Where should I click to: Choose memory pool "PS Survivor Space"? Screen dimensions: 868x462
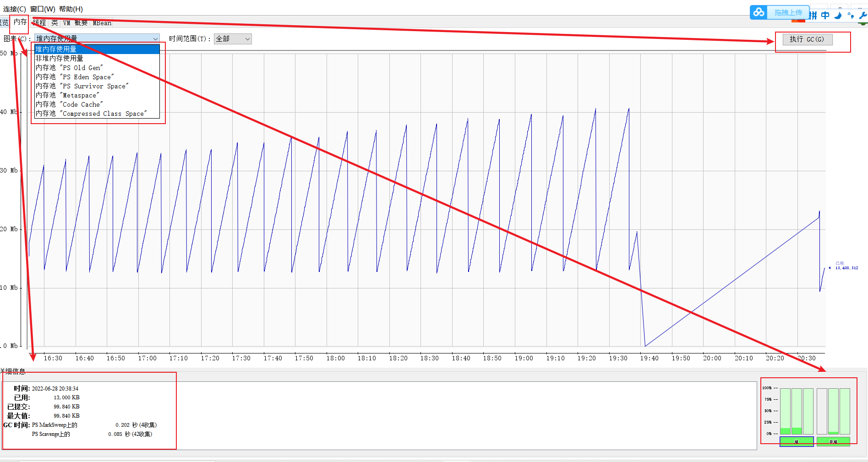97,86
